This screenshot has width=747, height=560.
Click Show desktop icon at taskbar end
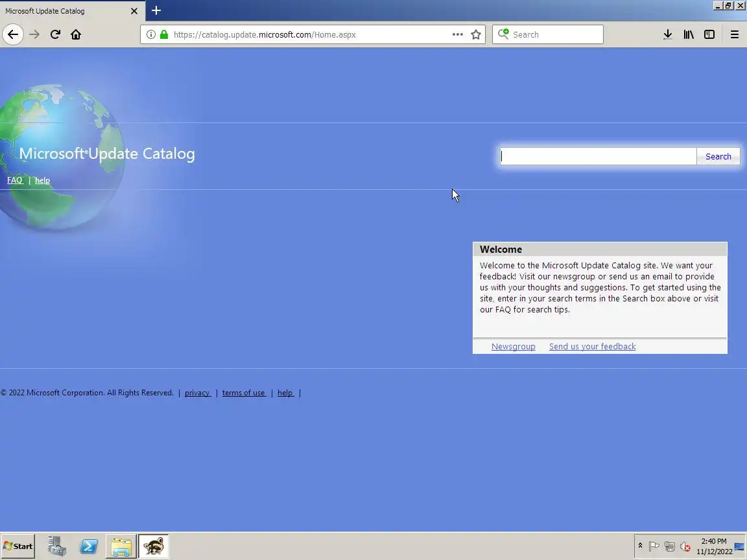point(740,546)
